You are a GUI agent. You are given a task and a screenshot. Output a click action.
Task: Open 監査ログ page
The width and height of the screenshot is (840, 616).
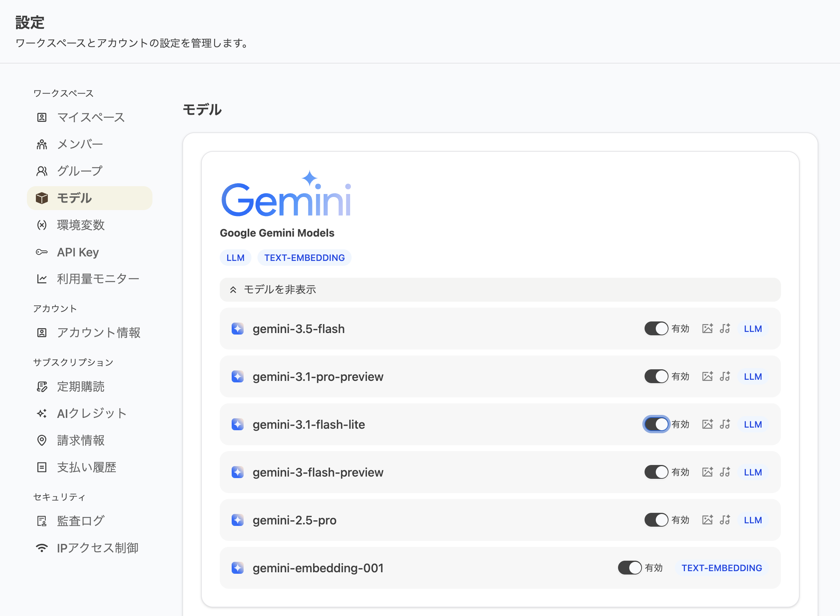point(90,521)
